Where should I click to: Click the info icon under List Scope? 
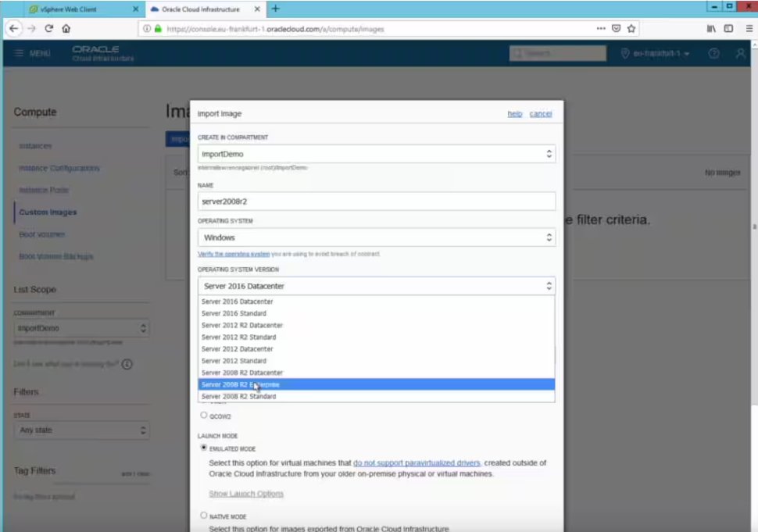tap(127, 364)
